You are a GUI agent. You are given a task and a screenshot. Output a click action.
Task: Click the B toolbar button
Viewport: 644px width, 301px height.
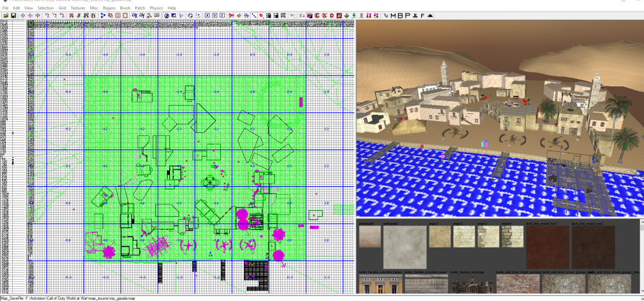point(401,14)
